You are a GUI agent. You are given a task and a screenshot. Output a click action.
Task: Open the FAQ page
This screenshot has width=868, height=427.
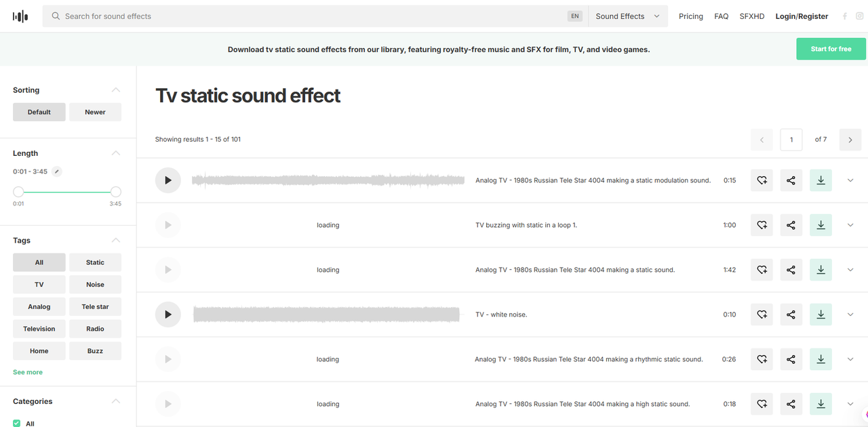click(721, 16)
